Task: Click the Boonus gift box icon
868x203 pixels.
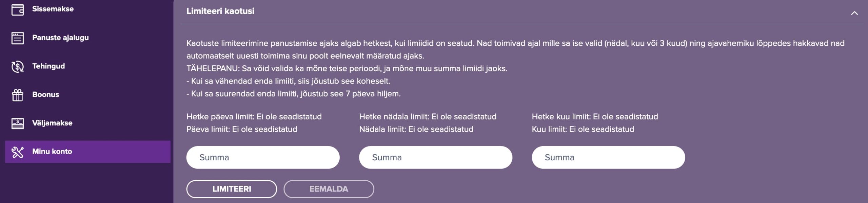Action: [18, 95]
